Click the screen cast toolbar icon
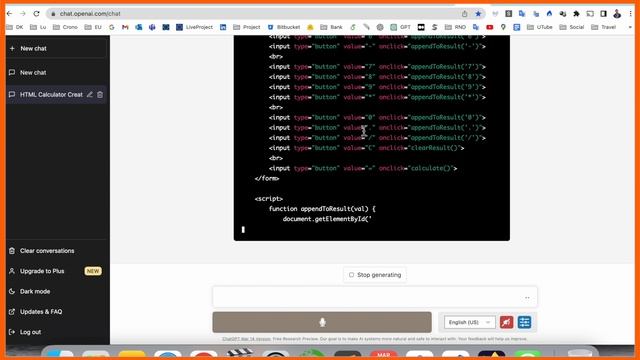The image size is (640, 360). (x=590, y=14)
